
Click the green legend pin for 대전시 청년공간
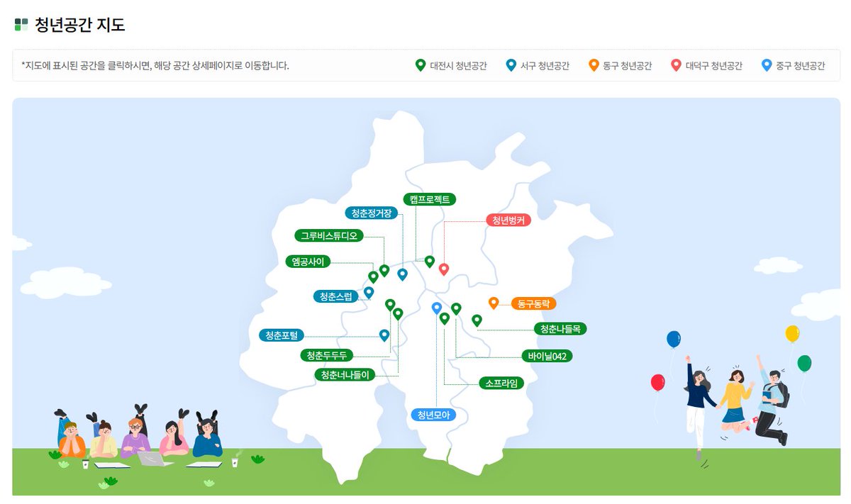tap(420, 65)
